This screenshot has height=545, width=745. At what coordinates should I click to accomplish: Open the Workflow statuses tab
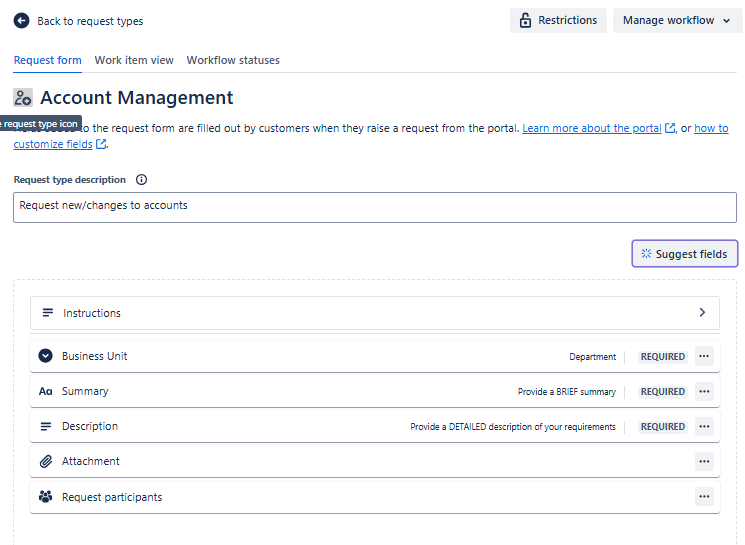233,60
